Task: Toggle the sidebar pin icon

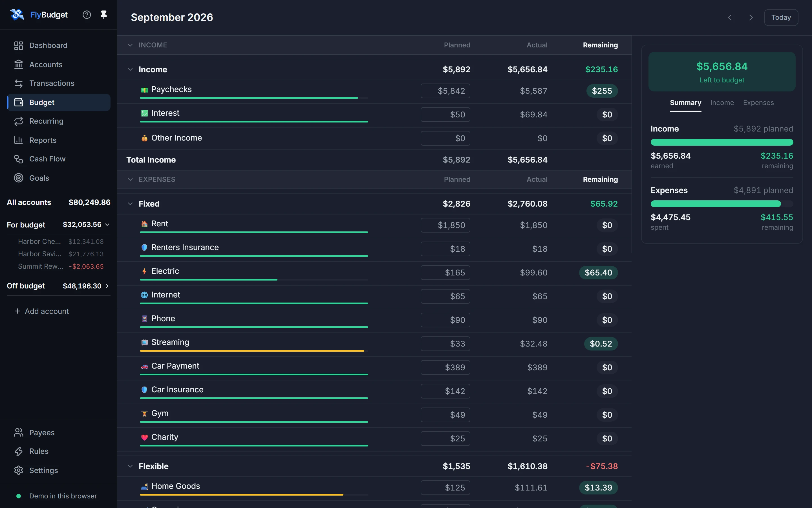Action: tap(104, 14)
